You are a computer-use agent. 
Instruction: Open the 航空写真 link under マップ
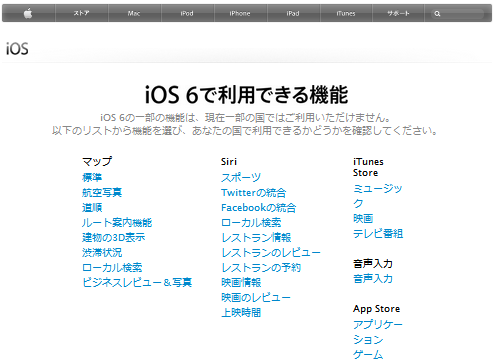(102, 193)
